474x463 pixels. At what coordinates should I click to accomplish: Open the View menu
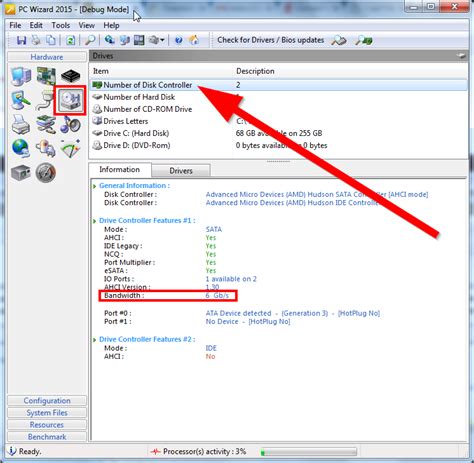87,25
